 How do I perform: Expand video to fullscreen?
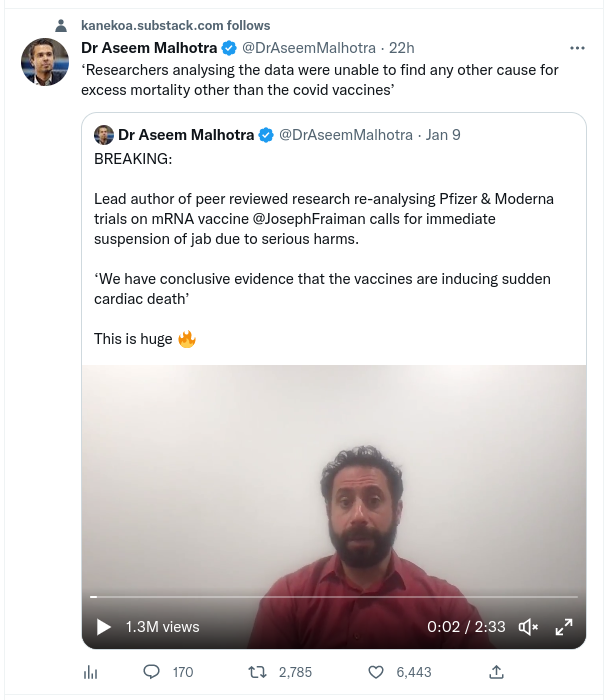coord(564,627)
